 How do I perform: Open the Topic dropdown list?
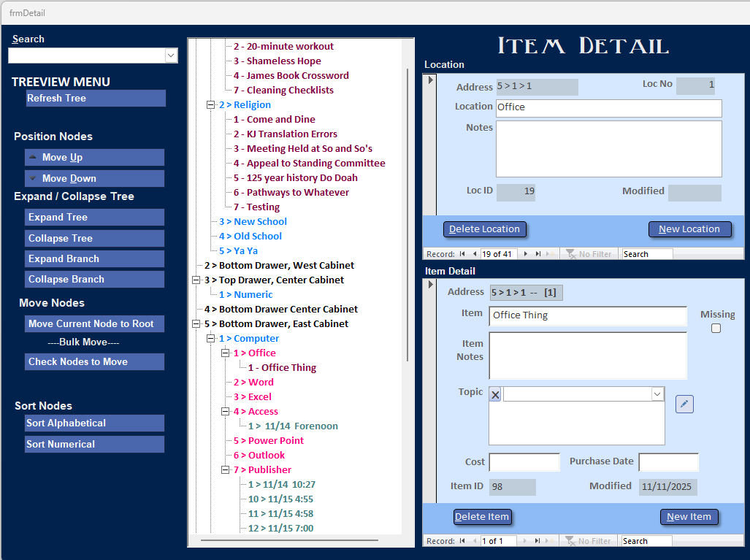657,394
